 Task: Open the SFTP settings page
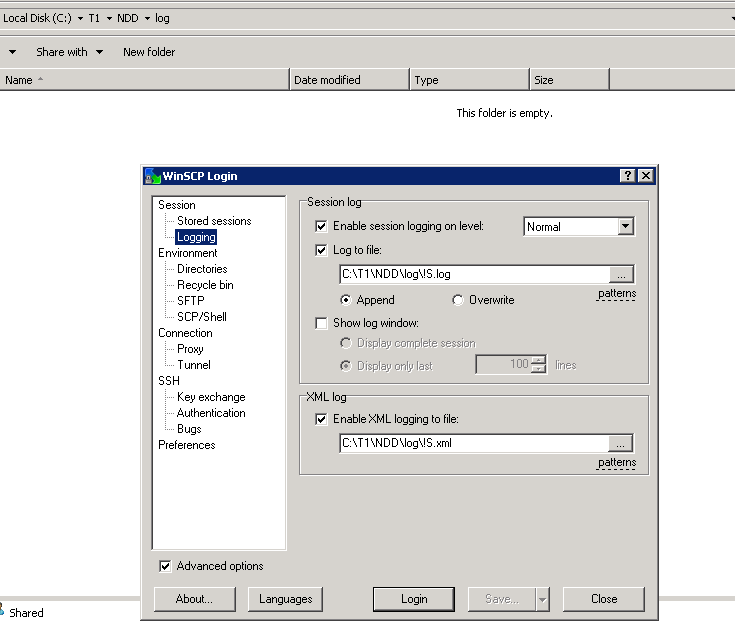[x=190, y=301]
